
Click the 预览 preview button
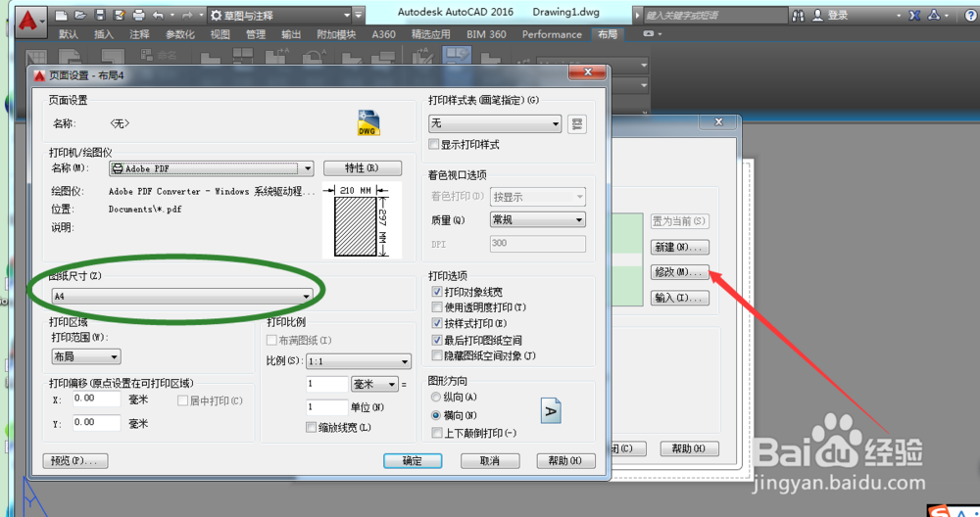[x=75, y=461]
